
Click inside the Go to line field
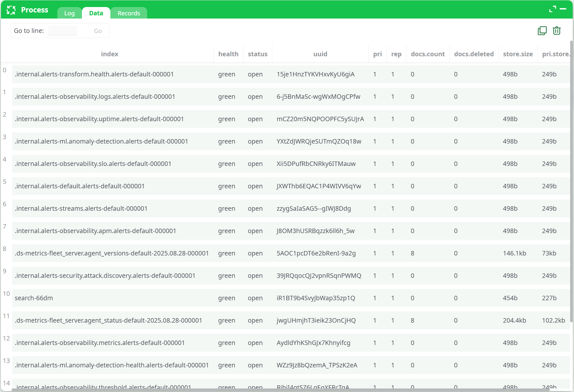63,30
